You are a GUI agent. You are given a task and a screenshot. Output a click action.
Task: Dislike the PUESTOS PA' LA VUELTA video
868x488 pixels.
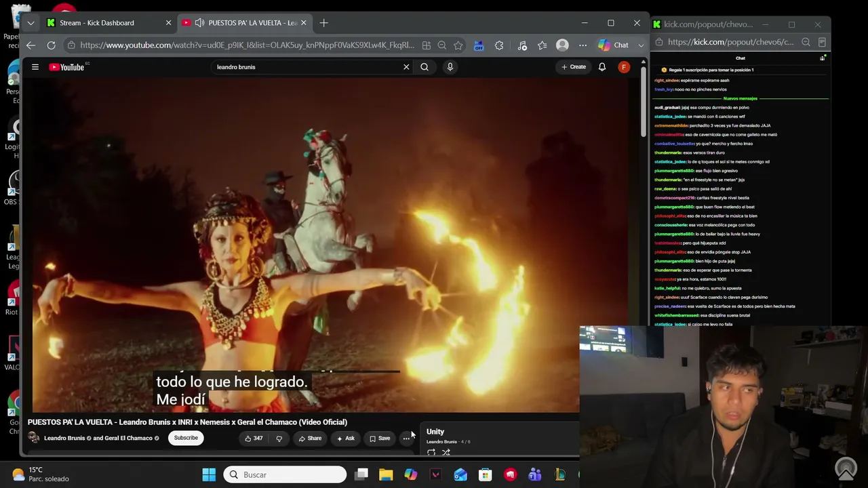tap(279, 439)
